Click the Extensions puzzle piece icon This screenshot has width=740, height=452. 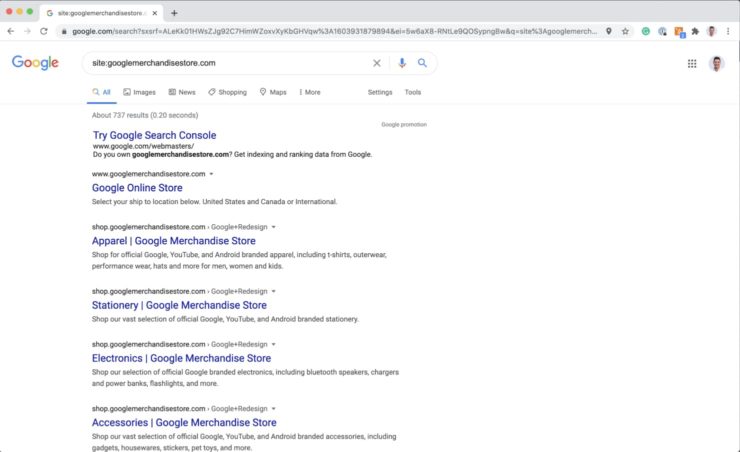coord(695,31)
